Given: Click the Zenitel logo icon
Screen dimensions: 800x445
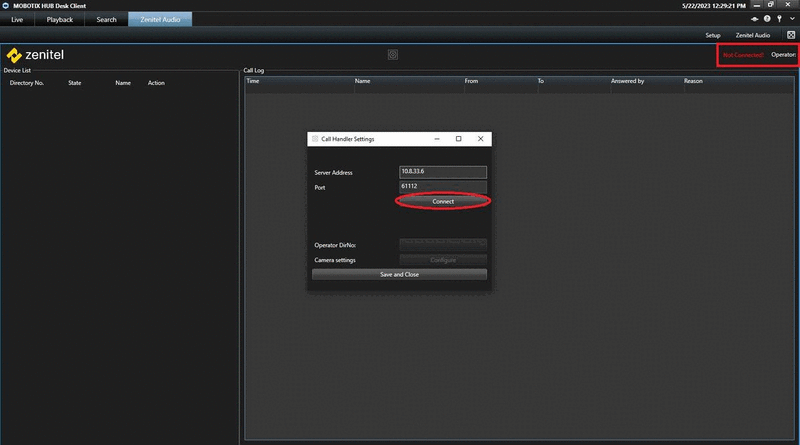Looking at the screenshot, I should pos(14,55).
